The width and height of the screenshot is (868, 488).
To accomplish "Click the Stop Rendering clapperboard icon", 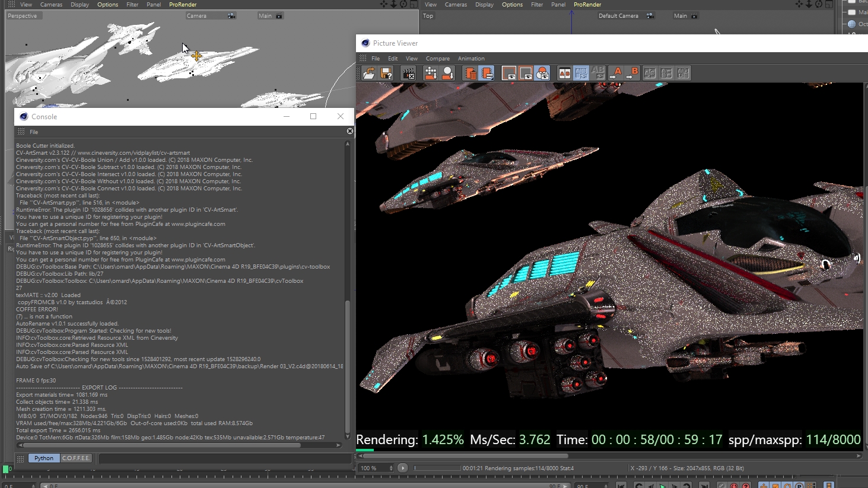I will click(x=408, y=73).
